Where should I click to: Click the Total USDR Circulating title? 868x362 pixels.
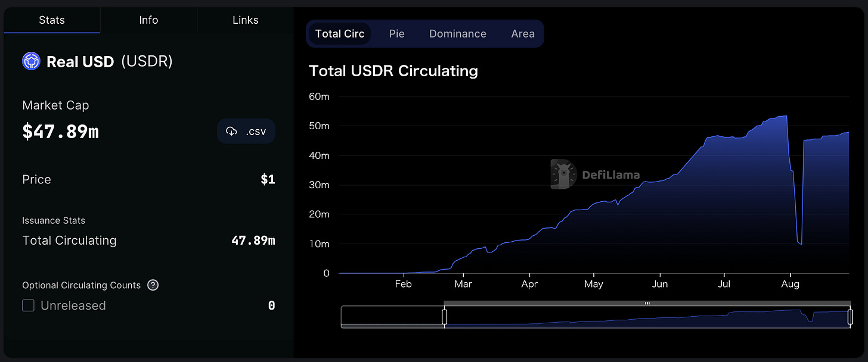pyautogui.click(x=393, y=71)
